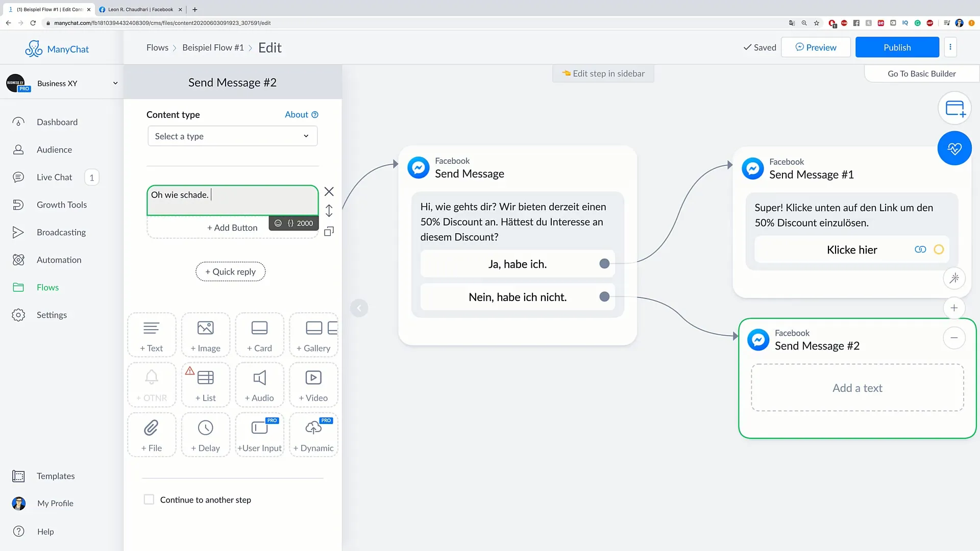Click the Growth Tools icon
This screenshot has width=980, height=551.
[x=18, y=205]
